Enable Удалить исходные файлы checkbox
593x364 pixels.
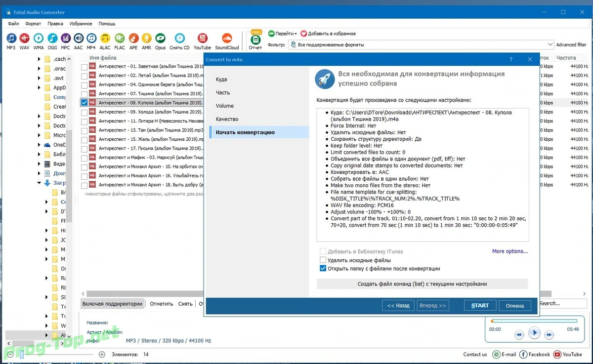(x=323, y=260)
